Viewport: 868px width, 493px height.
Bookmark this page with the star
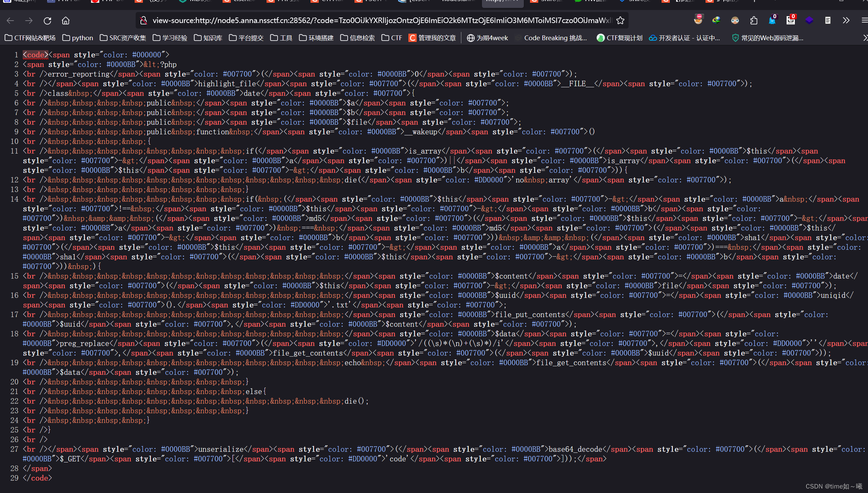(x=620, y=21)
